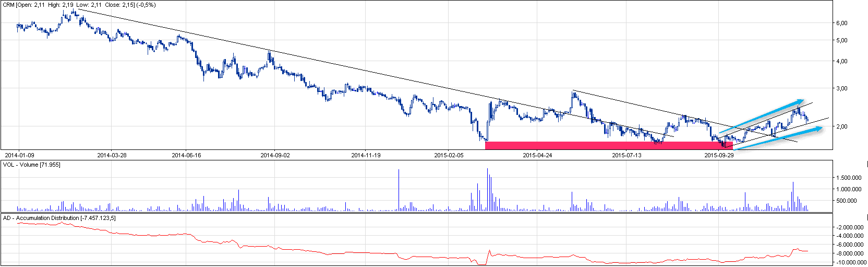Click the 2,00 price axis label
Screen dimensions: 868x267
click(841, 127)
